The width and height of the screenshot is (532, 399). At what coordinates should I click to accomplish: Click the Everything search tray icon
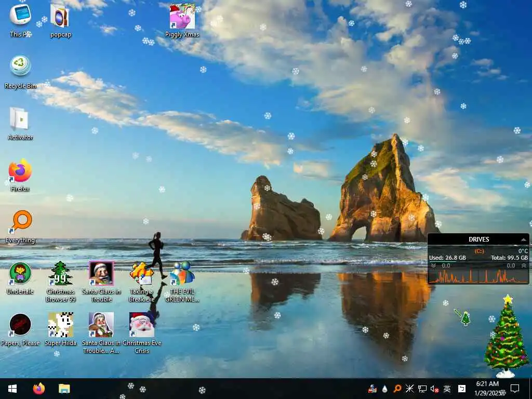[397, 389]
